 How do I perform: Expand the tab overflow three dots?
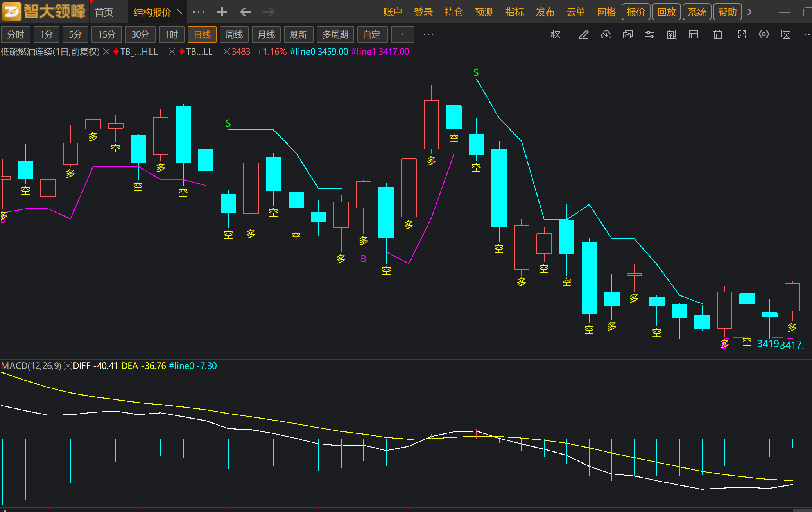click(199, 12)
